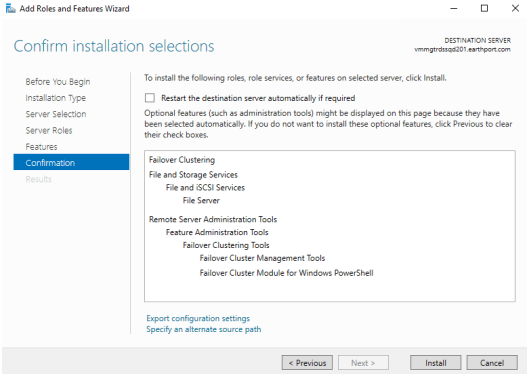
Task: Select the Confirmation step
Action: 71,162
